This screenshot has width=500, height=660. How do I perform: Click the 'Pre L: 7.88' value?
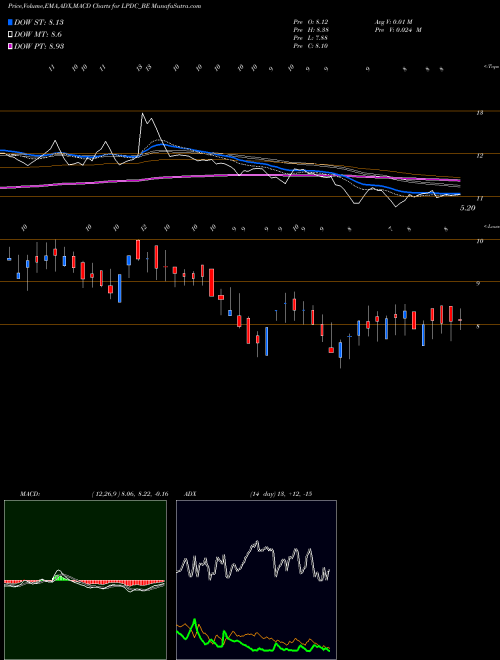(x=311, y=38)
